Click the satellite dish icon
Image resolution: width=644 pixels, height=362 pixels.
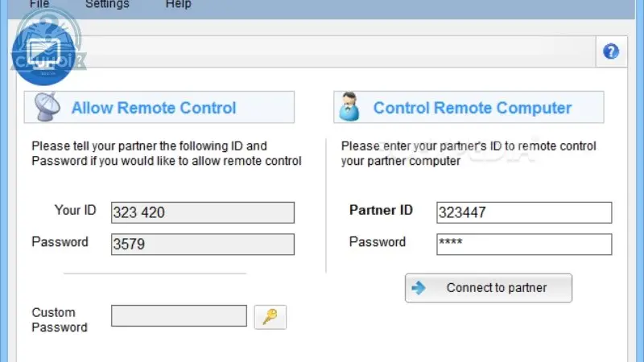click(x=47, y=107)
